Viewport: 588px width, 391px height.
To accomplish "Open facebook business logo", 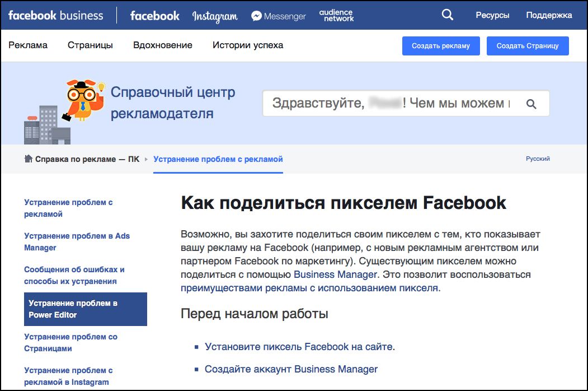I will point(55,15).
